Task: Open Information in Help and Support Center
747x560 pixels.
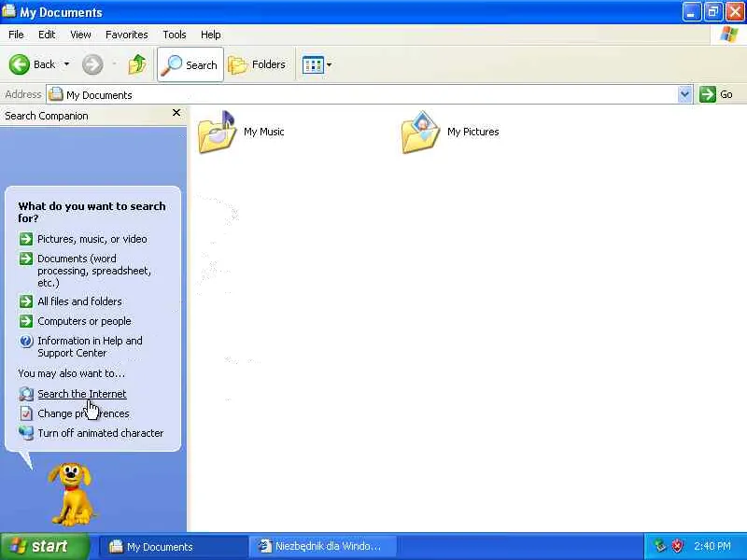Action: coord(90,346)
